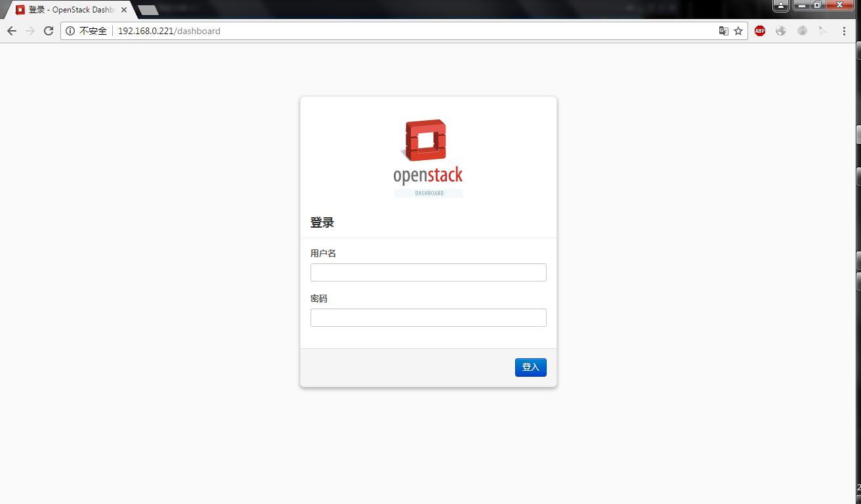
Task: Reload the OpenStack dashboard page
Action: tap(49, 31)
